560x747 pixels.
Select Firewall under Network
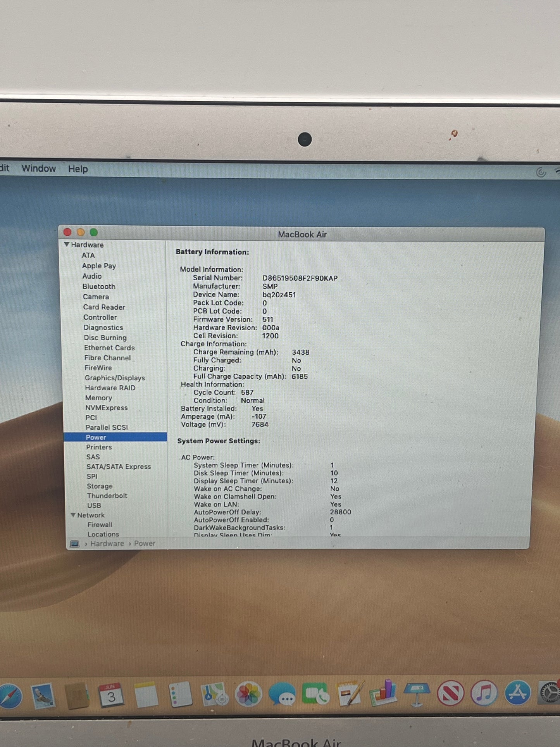(100, 525)
